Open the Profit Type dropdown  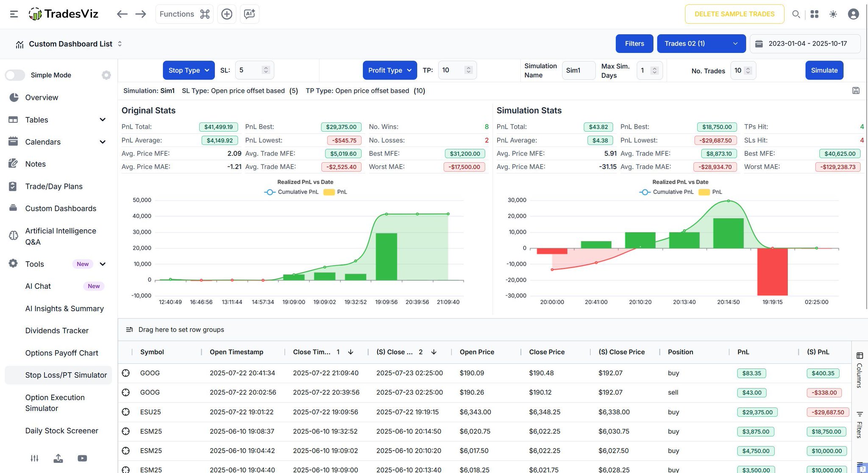point(389,70)
